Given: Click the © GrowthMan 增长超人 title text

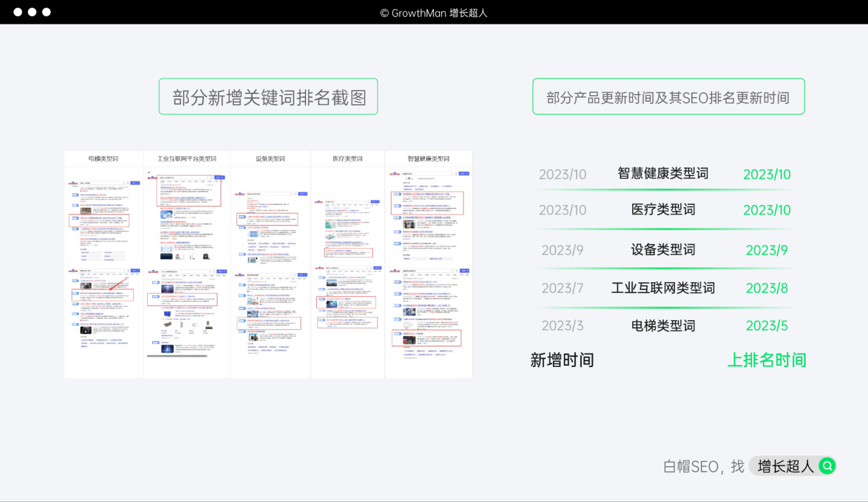Looking at the screenshot, I should point(434,12).
